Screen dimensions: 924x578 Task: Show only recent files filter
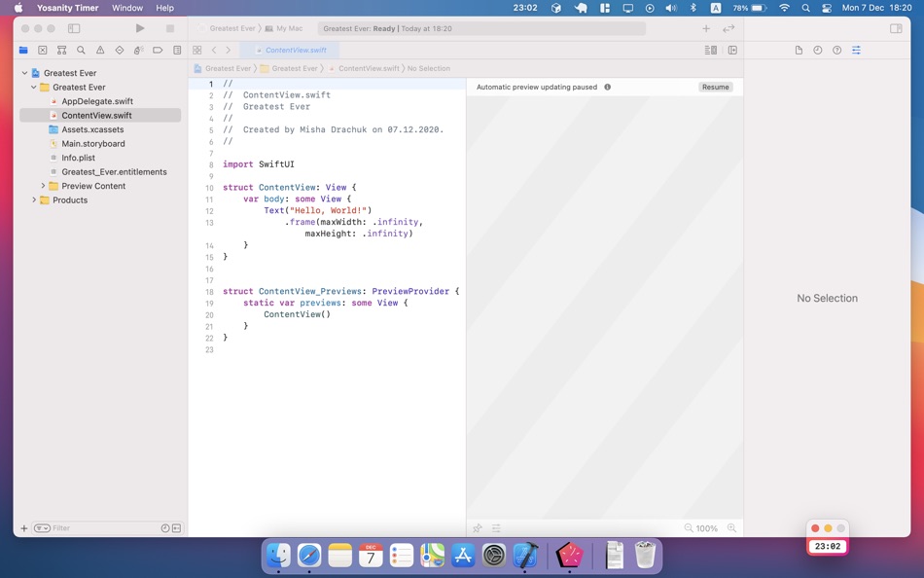point(165,527)
